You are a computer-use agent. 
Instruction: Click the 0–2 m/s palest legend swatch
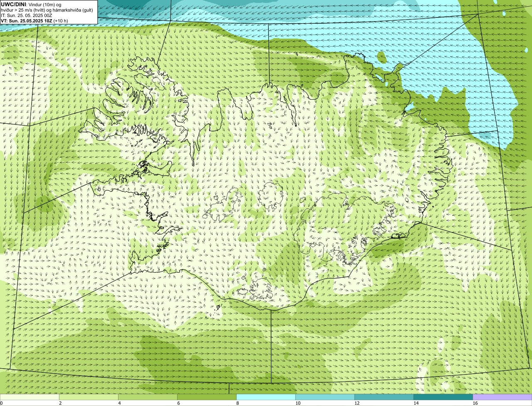coord(30,397)
